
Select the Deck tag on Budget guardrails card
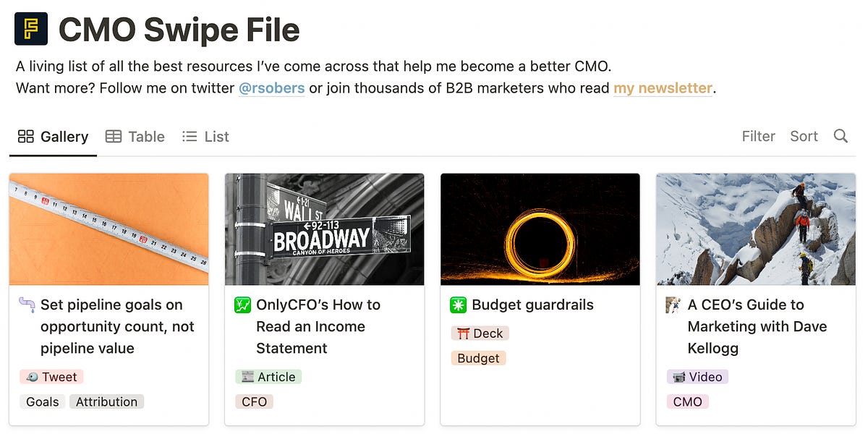tap(480, 333)
